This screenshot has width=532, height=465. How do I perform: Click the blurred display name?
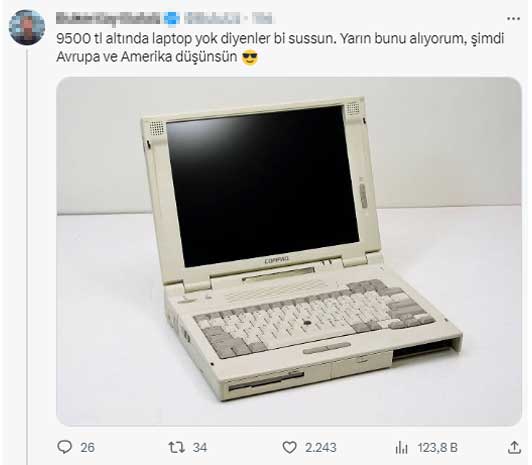pos(108,18)
